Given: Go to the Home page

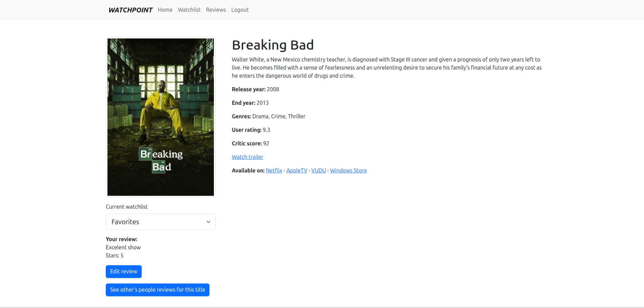Looking at the screenshot, I should click(165, 10).
